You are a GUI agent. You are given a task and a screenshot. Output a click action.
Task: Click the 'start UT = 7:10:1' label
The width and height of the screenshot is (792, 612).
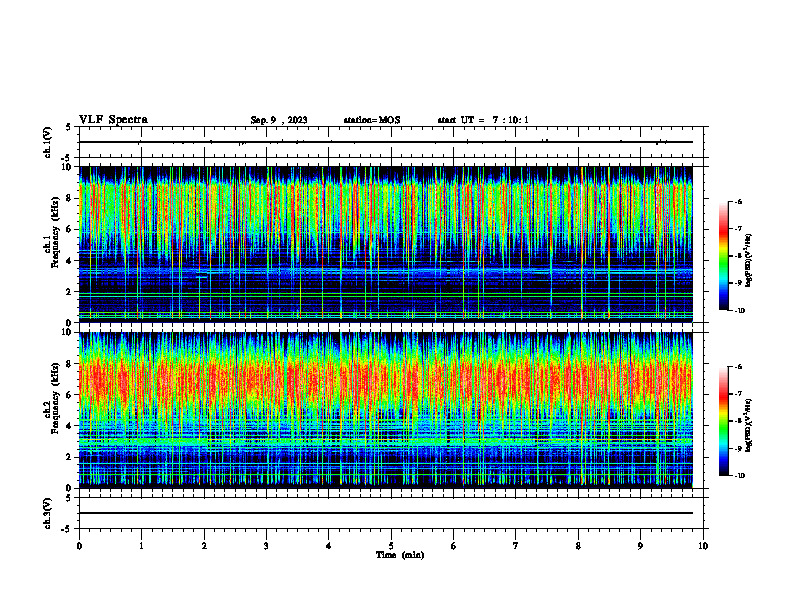(x=483, y=120)
